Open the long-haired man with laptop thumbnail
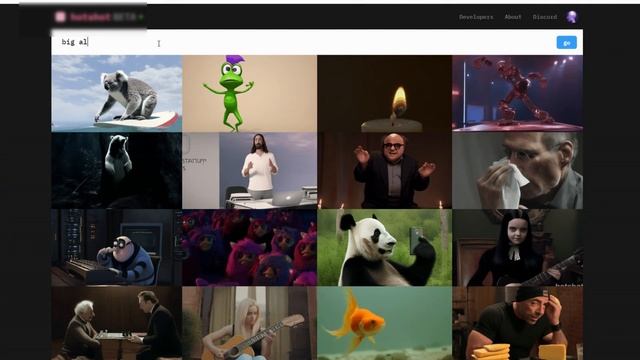This screenshot has width=640, height=360. click(249, 171)
